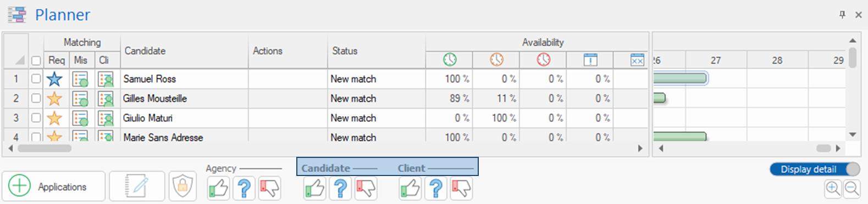Tick the select-all header checkbox
Screen dimensions: 868x204
tap(36, 60)
